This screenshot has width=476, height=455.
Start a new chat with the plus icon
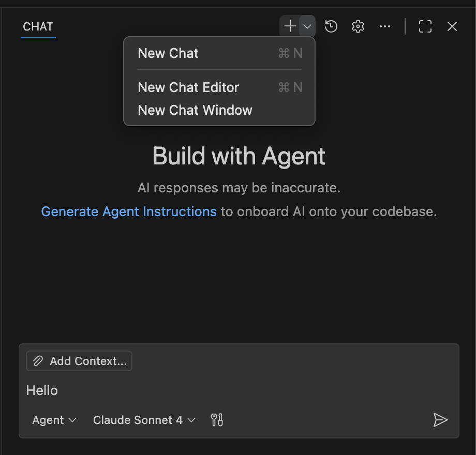tap(290, 26)
